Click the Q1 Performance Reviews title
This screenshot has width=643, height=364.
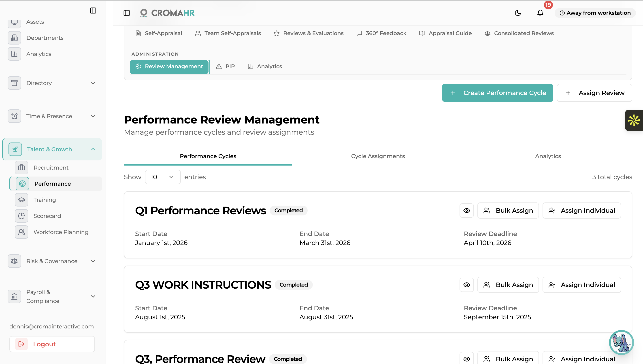[200, 211]
